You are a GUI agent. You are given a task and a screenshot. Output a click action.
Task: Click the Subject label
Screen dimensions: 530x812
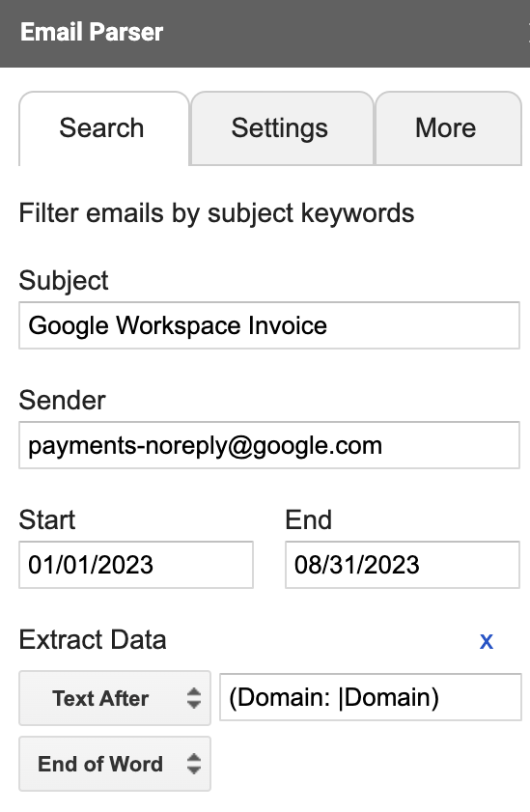[x=64, y=281]
